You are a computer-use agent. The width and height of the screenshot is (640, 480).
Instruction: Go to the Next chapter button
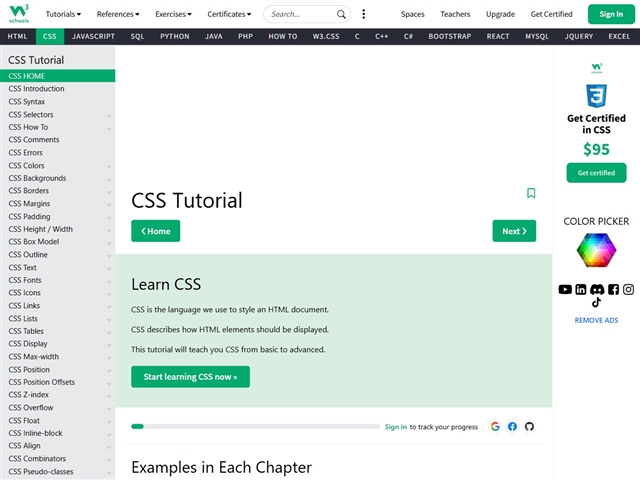tap(514, 231)
